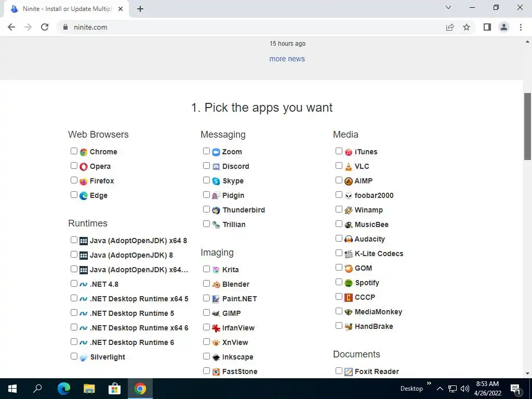The image size is (532, 399).
Task: Click the Silverlight gem icon
Action: (x=84, y=357)
